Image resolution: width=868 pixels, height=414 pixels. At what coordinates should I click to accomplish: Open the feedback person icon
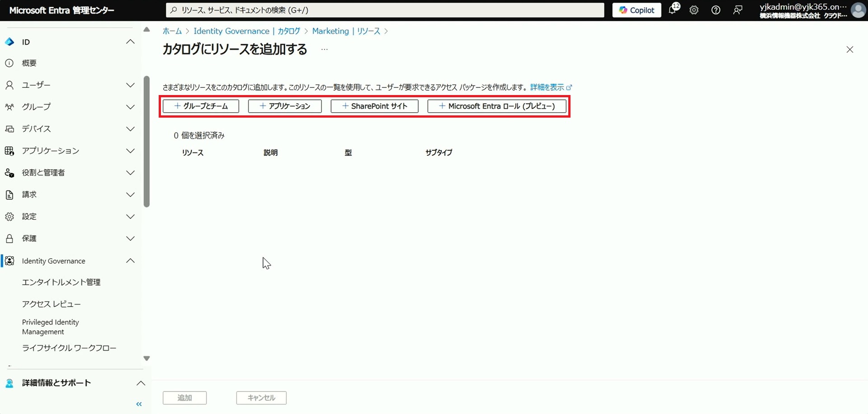tap(737, 10)
